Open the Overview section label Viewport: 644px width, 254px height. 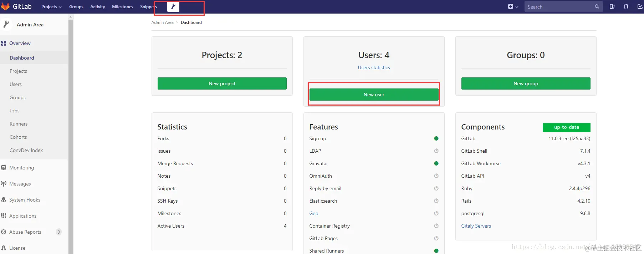pos(20,43)
